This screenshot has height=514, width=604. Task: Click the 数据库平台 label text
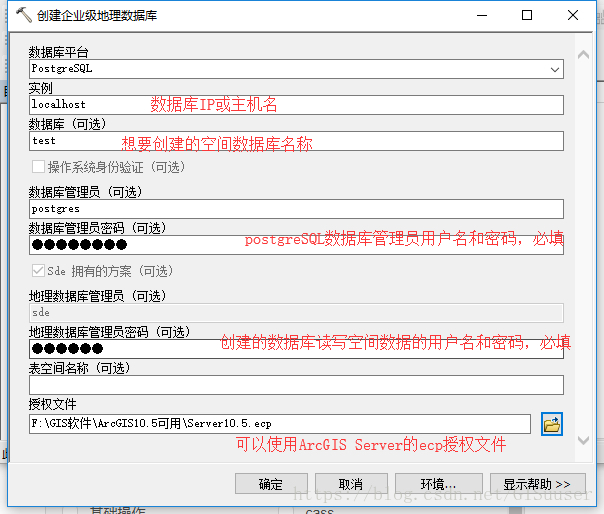click(59, 52)
